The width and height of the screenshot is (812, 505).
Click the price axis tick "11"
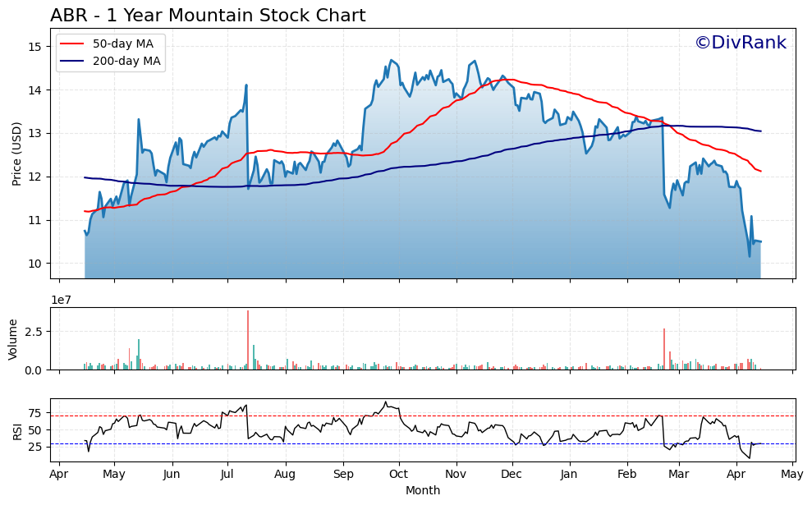pyautogui.click(x=34, y=221)
